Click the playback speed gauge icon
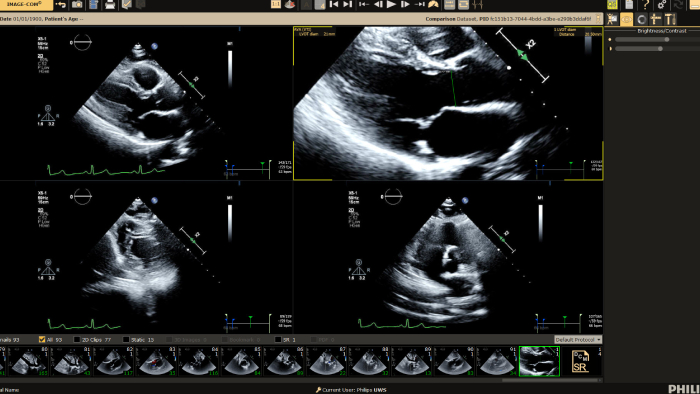This screenshot has width=700, height=394. coord(433,4)
